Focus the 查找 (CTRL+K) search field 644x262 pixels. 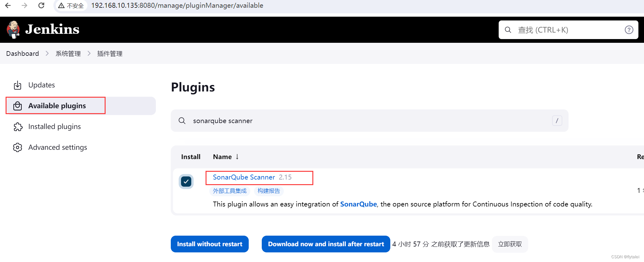[x=568, y=30]
